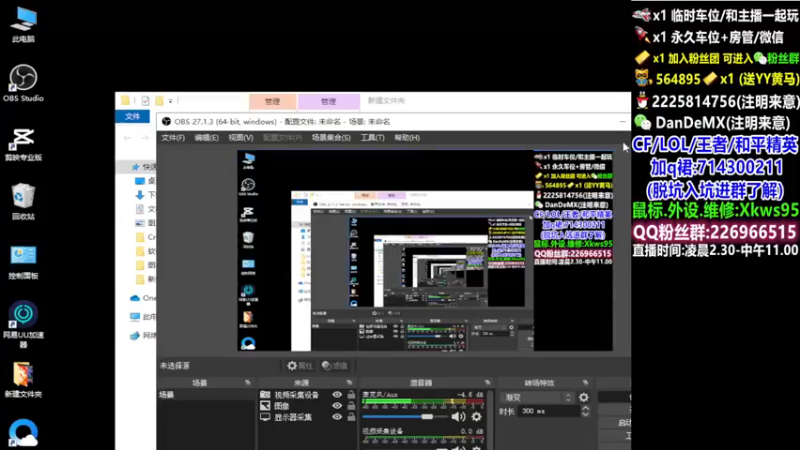Select the 视频采集设备 source camera icon
The height and width of the screenshot is (450, 800).
[x=265, y=394]
